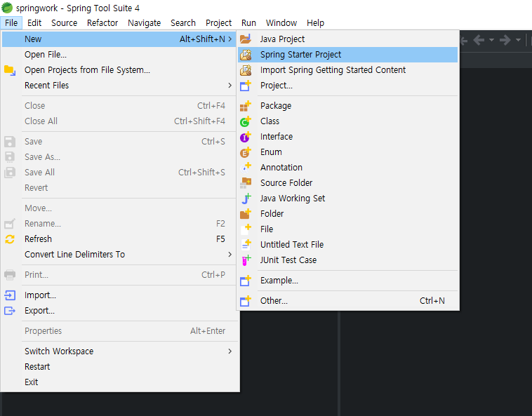Screen dimensions: 532x416
Task: Open the Run menu
Action: tap(248, 22)
